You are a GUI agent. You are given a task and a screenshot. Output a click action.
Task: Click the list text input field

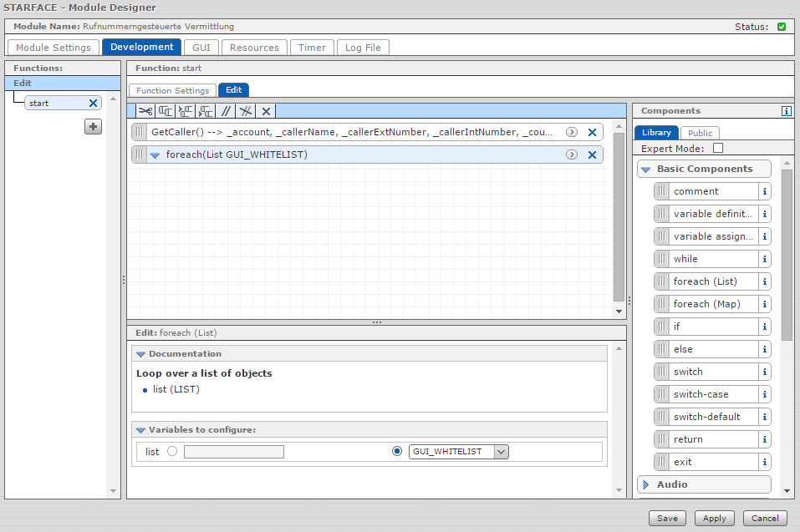click(x=234, y=452)
